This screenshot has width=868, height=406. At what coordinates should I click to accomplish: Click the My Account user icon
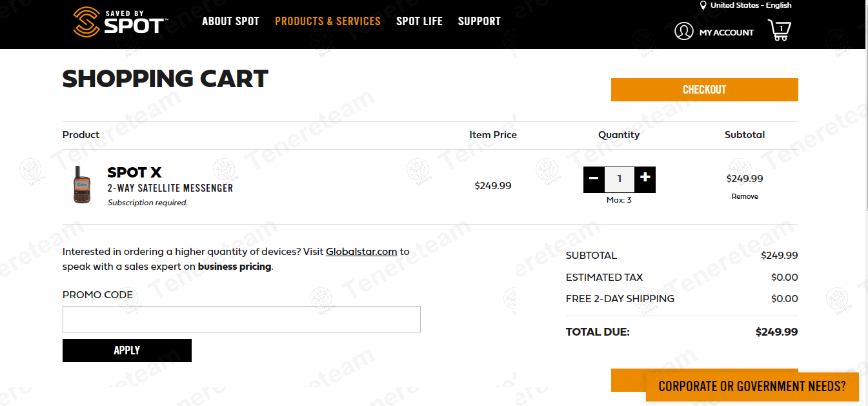click(x=683, y=31)
